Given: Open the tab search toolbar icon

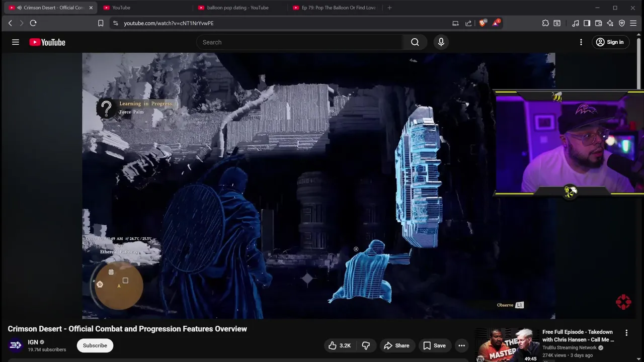Looking at the screenshot, I should [x=557, y=23].
